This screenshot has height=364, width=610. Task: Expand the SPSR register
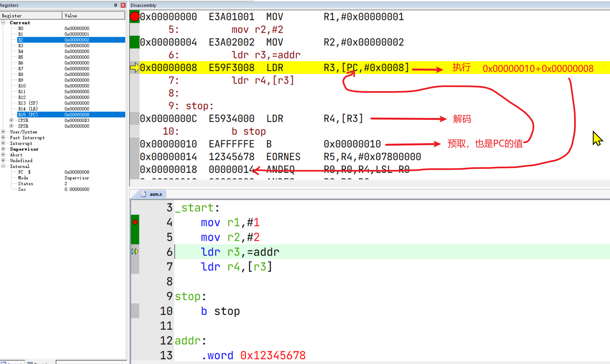11,126
